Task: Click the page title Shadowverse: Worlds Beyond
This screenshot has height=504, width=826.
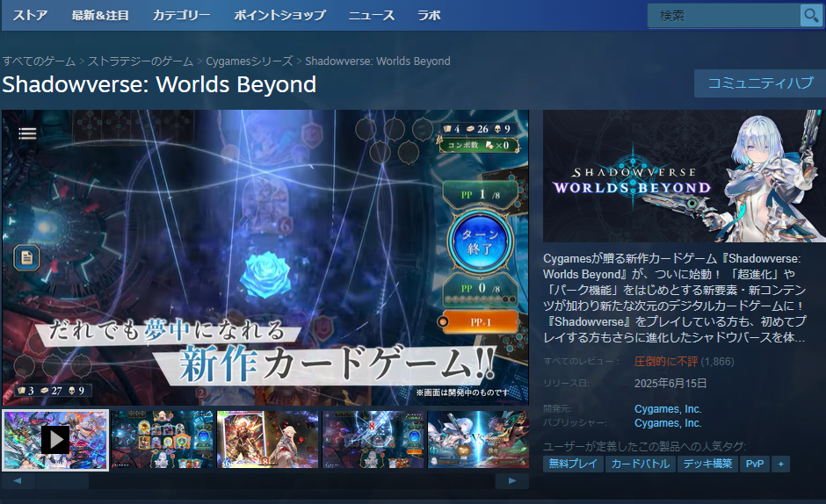Action: pos(159,85)
